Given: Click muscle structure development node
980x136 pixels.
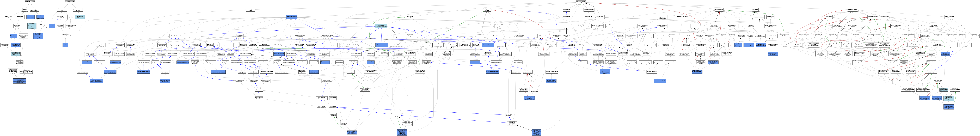Looking at the screenshot, I should pyautogui.click(x=520, y=36).
